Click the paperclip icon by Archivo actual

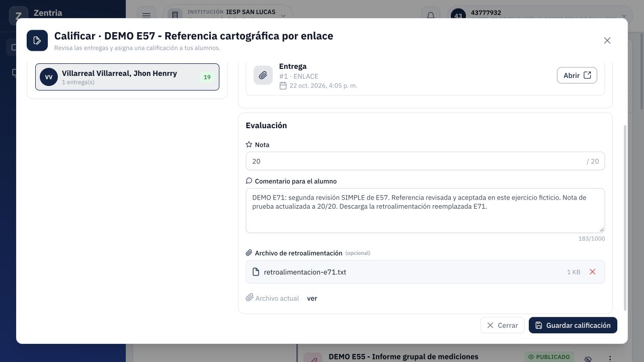click(250, 298)
